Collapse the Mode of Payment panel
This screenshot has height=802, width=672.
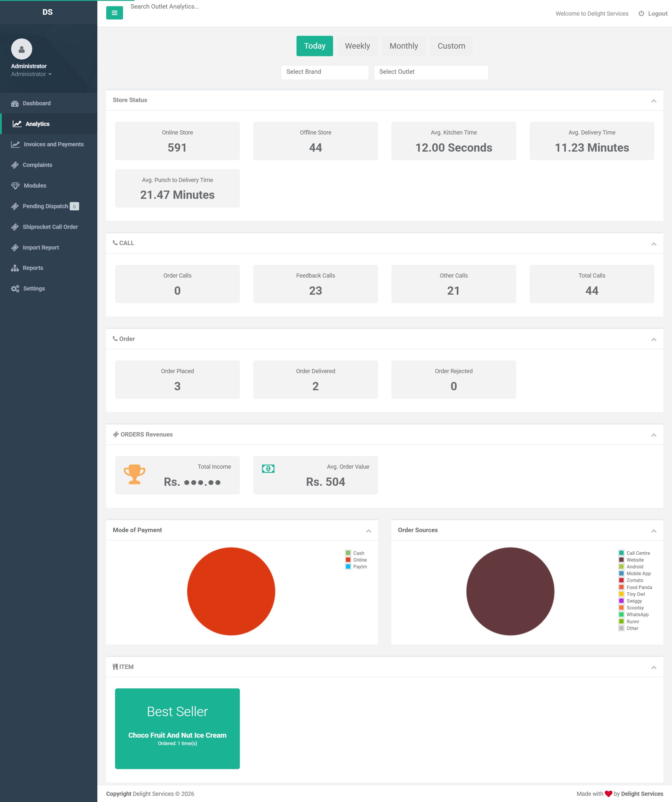[x=369, y=531]
